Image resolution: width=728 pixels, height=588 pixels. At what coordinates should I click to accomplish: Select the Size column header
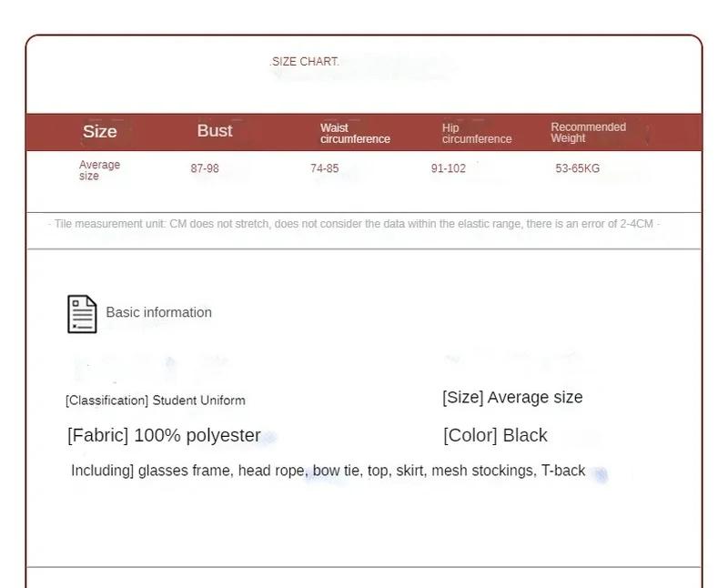(x=100, y=131)
